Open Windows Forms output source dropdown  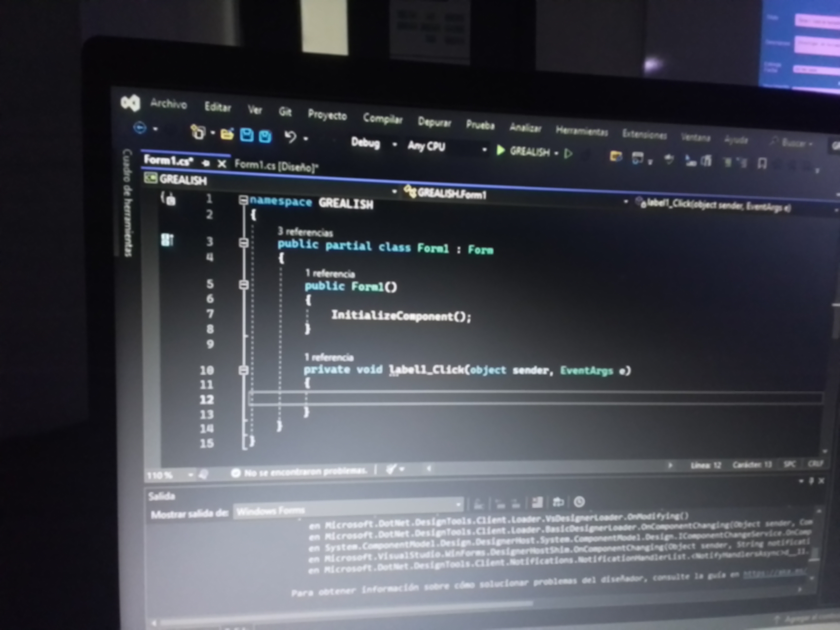458,505
